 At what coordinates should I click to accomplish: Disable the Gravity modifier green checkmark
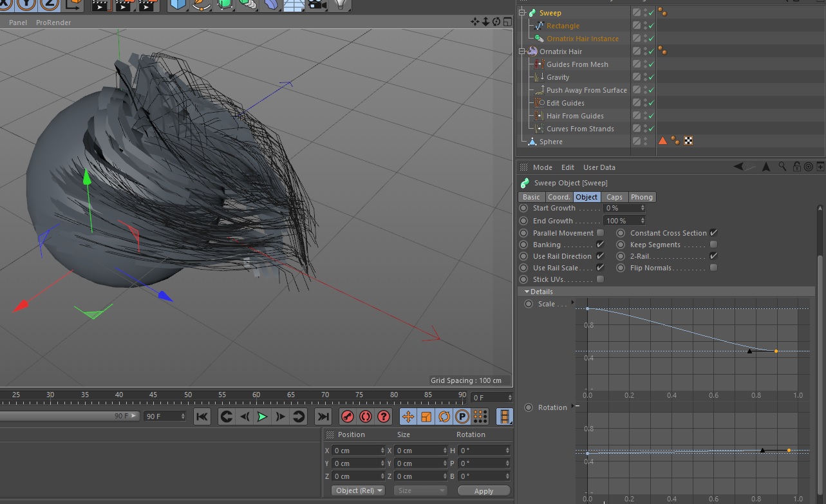651,77
